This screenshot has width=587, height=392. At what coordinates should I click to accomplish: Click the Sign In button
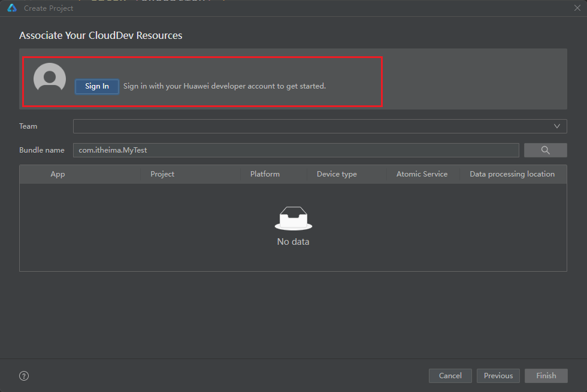coord(97,86)
